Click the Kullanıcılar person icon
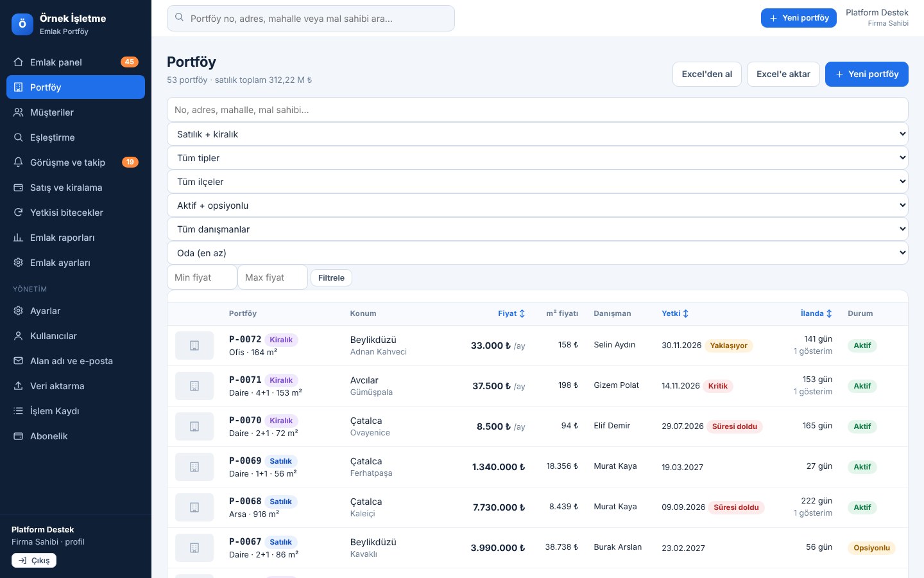Image resolution: width=924 pixels, height=578 pixels. point(19,336)
